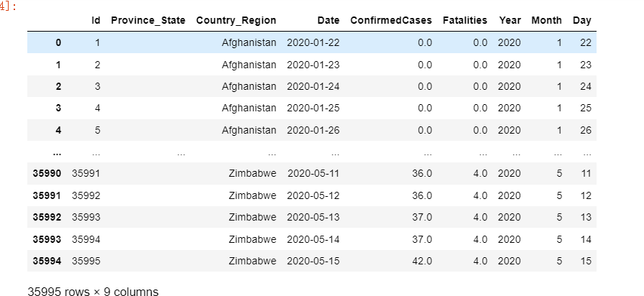The width and height of the screenshot is (644, 296).
Task: Click Afghanistan in row index 2
Action: (x=249, y=87)
